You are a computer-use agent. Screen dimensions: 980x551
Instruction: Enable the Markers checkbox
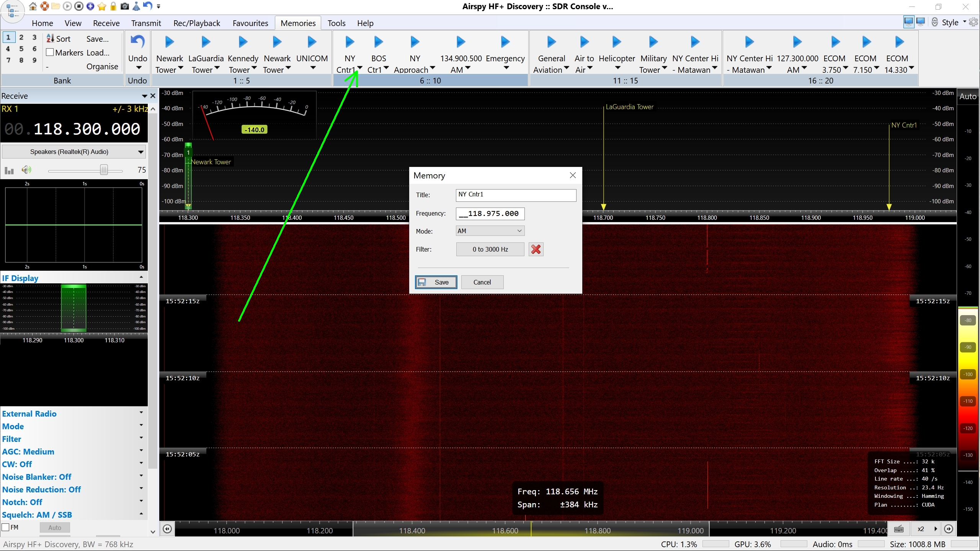pyautogui.click(x=50, y=52)
